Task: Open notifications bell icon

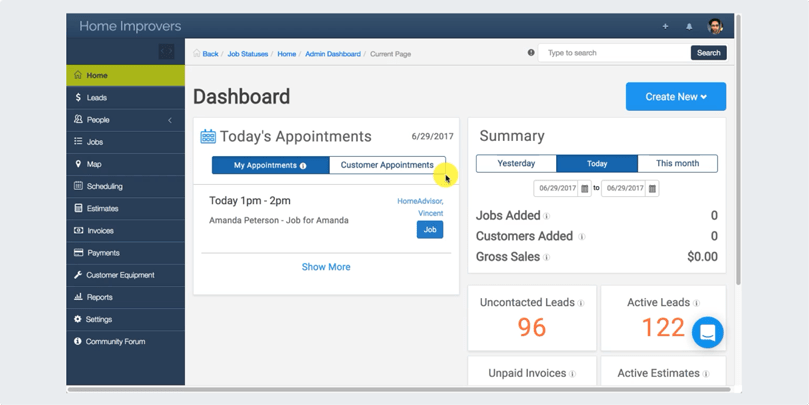Action: pyautogui.click(x=689, y=26)
